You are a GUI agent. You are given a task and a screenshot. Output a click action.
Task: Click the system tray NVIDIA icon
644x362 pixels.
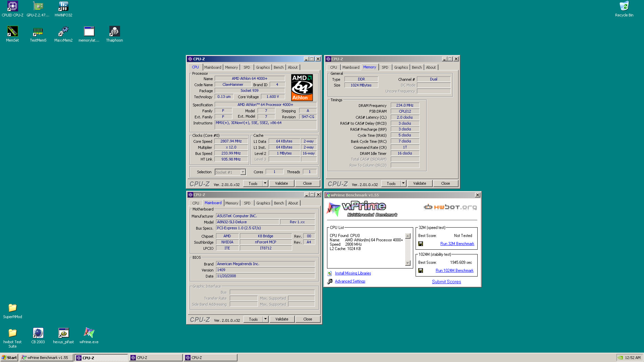coord(621,358)
